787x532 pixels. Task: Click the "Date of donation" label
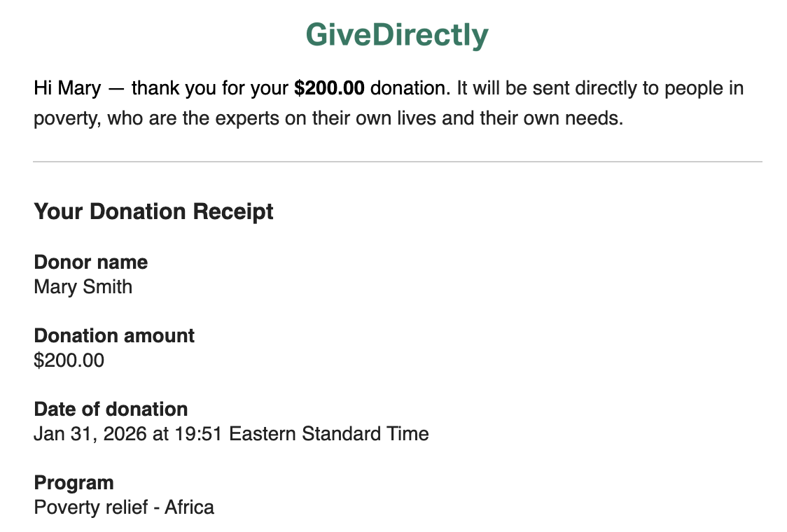[x=111, y=409]
